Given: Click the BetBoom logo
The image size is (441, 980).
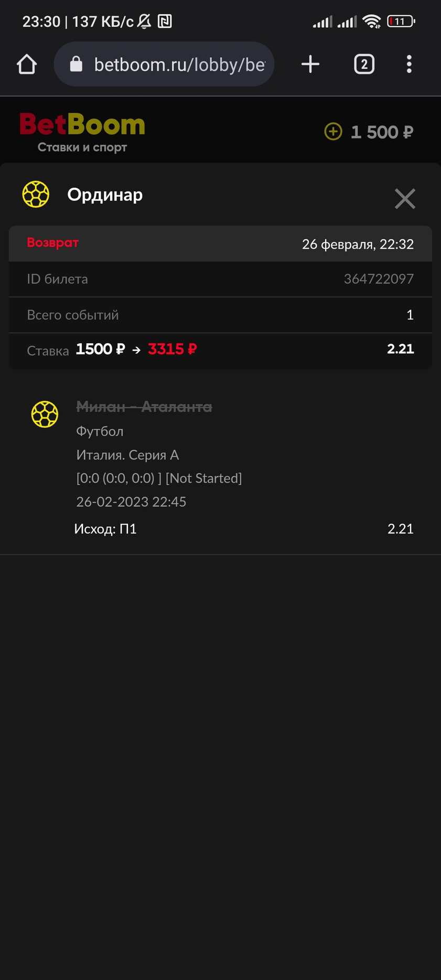Looking at the screenshot, I should [x=82, y=132].
